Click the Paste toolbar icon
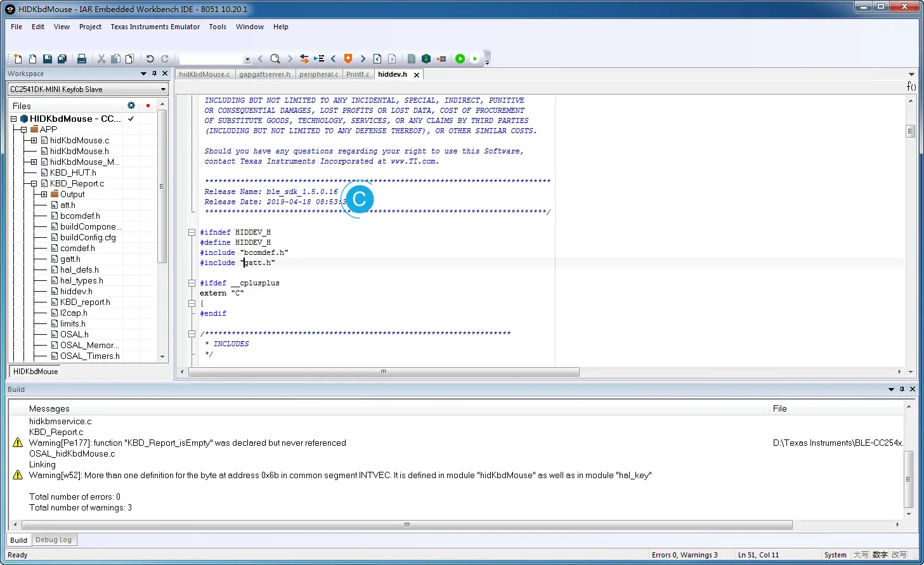 129,59
